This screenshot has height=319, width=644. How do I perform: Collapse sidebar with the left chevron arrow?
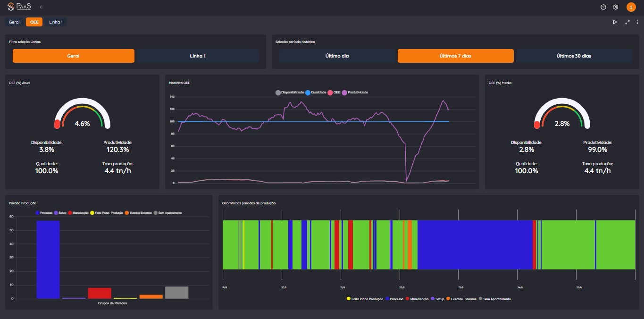(41, 7)
